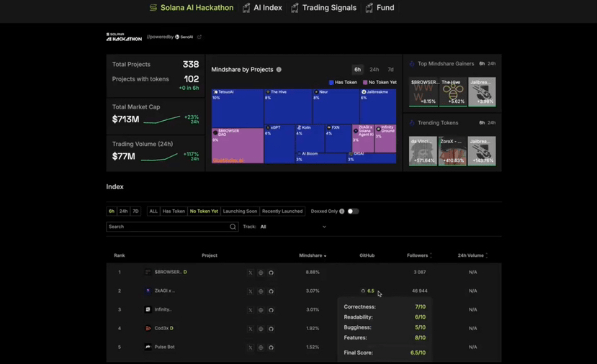This screenshot has height=364, width=597.
Task: Click the TetsuoAI block in the treemap
Action: pyautogui.click(x=238, y=108)
